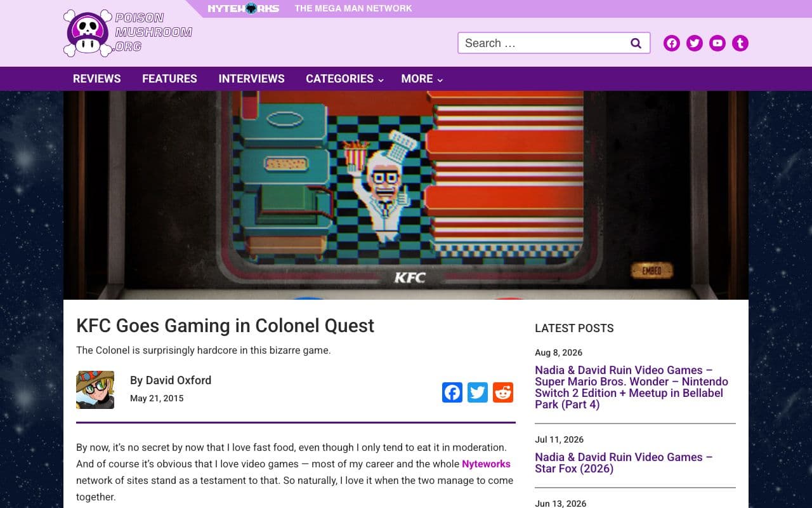Open the YouTube channel icon

coord(717,43)
